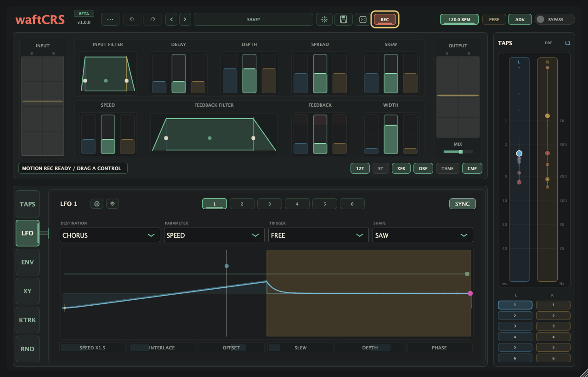Select LFO slot 3
Viewport: 588px width, 377px height.
pyautogui.click(x=270, y=204)
